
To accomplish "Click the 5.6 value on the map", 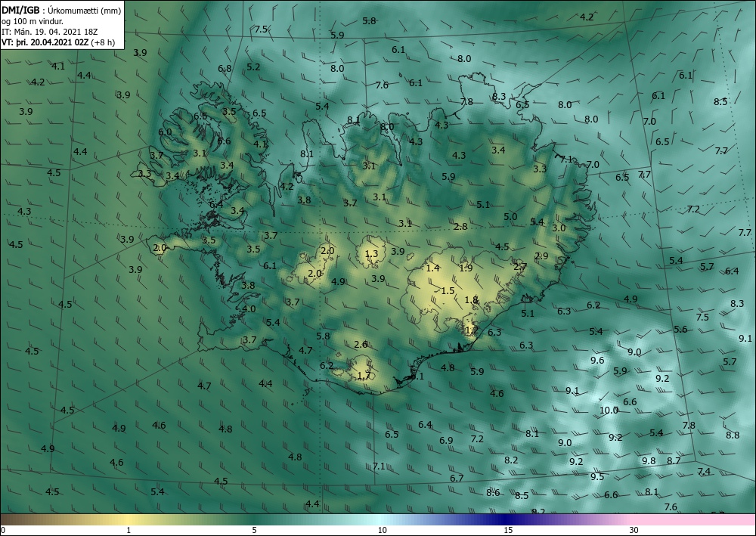I will tap(680, 329).
